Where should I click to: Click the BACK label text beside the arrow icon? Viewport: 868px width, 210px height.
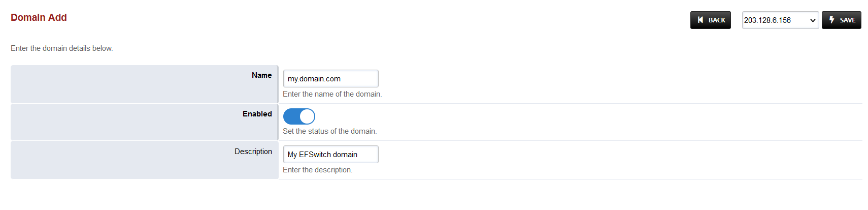click(x=717, y=20)
